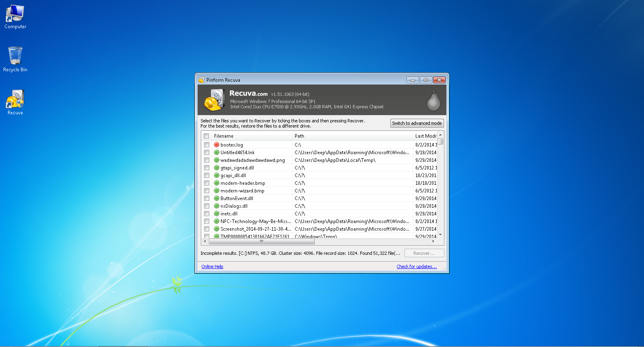Select the filename gtapi_signed.dll

coord(237,168)
